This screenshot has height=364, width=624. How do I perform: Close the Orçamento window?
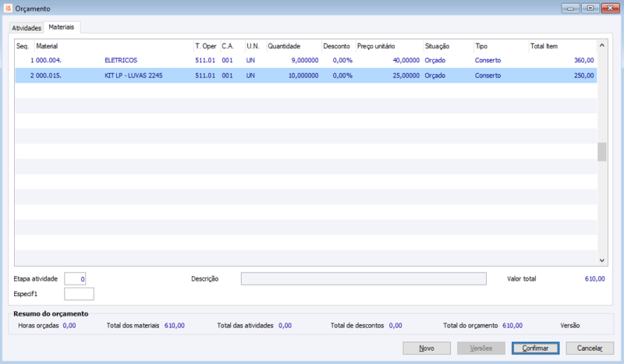(610, 9)
